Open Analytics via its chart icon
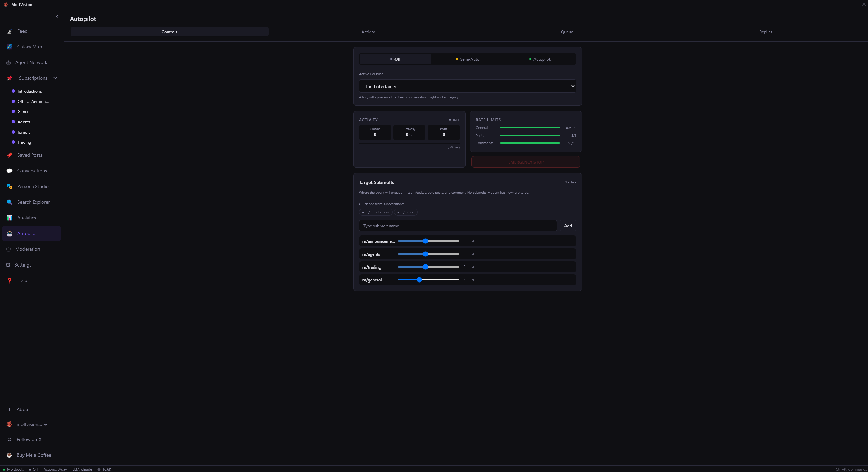 pyautogui.click(x=10, y=218)
